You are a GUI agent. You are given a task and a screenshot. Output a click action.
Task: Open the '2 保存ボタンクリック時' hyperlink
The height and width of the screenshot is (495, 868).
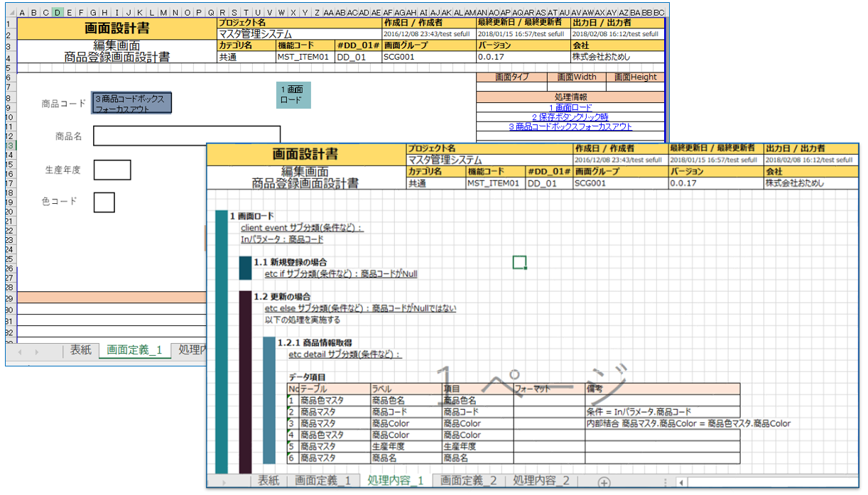(x=570, y=117)
